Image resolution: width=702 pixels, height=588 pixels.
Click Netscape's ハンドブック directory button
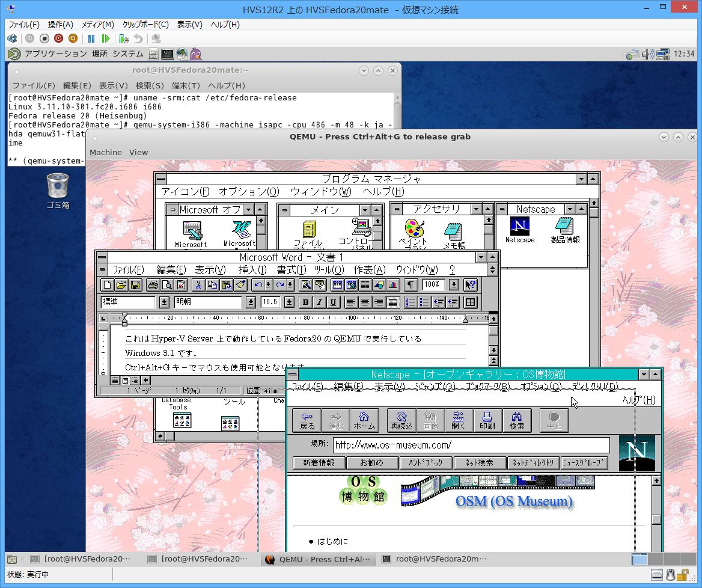426,462
